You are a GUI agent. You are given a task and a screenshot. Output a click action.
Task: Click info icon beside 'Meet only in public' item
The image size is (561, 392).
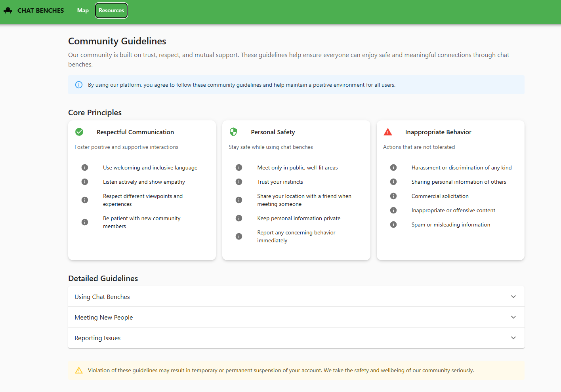pyautogui.click(x=239, y=167)
